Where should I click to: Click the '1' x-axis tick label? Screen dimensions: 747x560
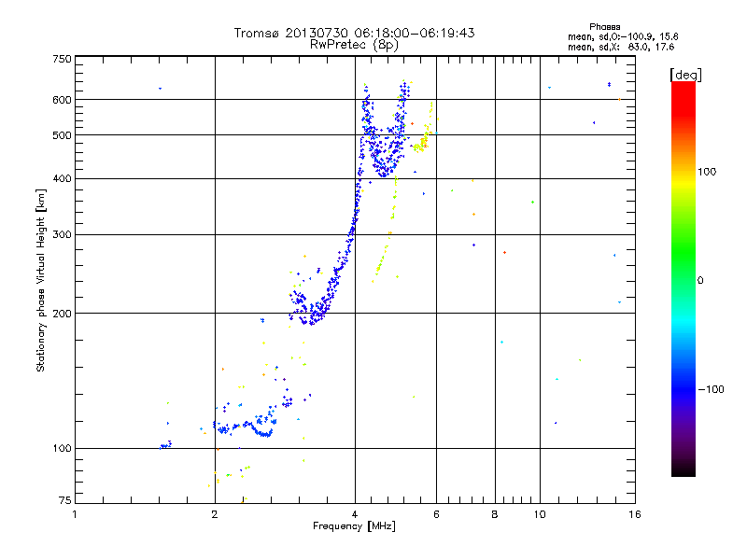[75, 514]
